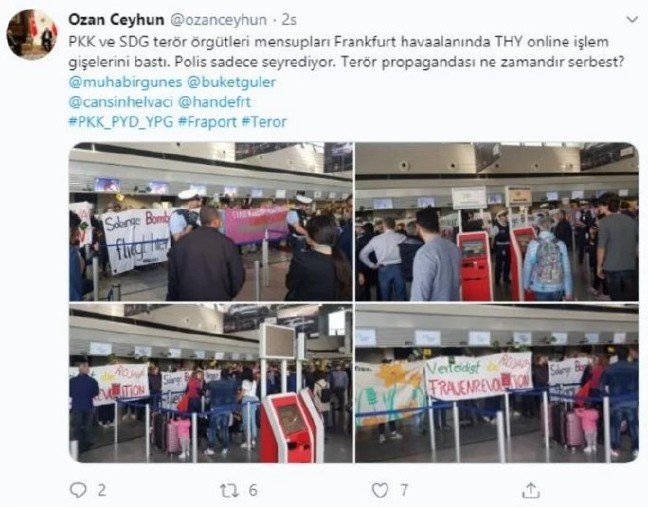Image resolution: width=648 pixels, height=507 pixels.
Task: Search the #PKK_PYD_YPG hashtag
Action: pyautogui.click(x=121, y=122)
